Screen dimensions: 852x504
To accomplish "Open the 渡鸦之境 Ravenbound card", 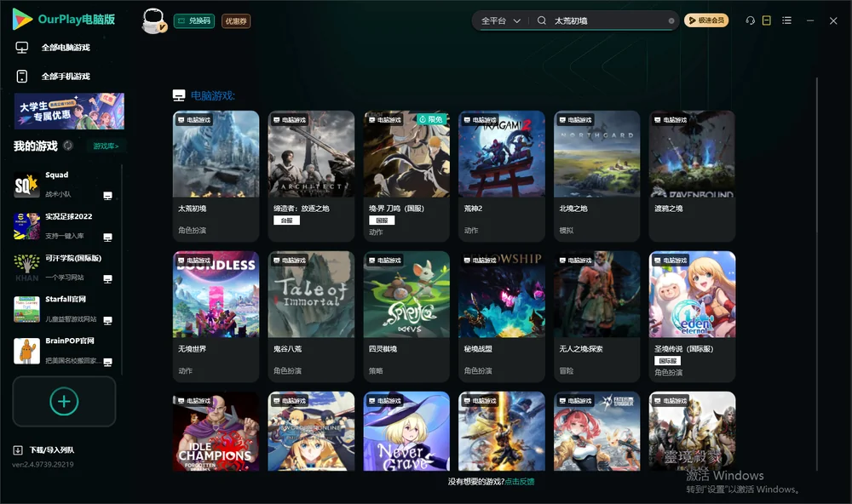I will 692,176.
